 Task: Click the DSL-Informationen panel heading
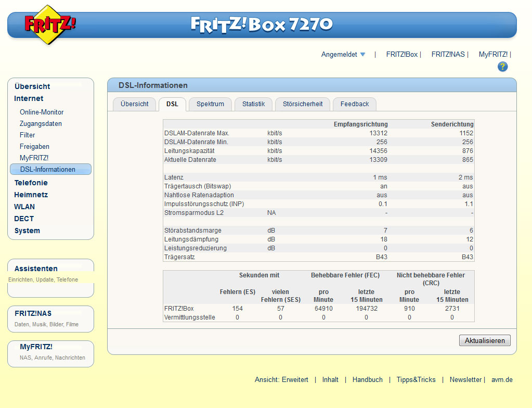153,85
